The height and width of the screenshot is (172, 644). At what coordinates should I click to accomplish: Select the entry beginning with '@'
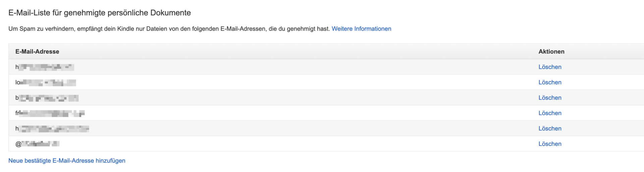(x=37, y=144)
